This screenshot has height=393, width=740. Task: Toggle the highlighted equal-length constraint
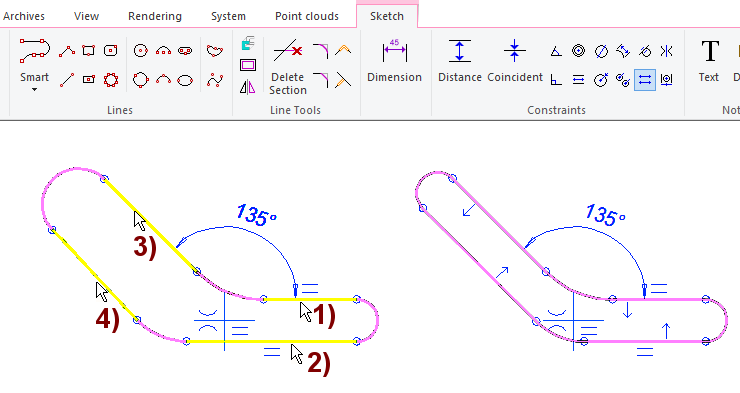[645, 79]
